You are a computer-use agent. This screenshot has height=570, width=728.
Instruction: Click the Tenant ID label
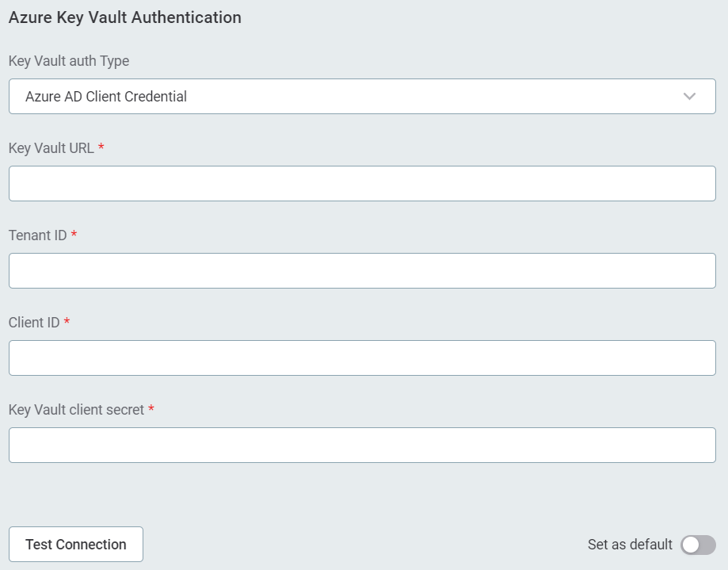pyautogui.click(x=38, y=235)
